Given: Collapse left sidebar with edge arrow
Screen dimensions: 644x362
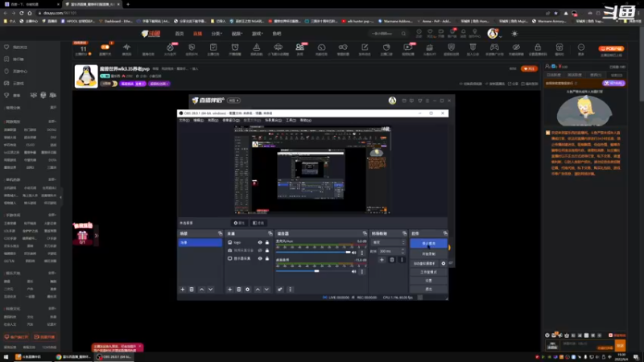Looking at the screenshot, I should coord(61,197).
